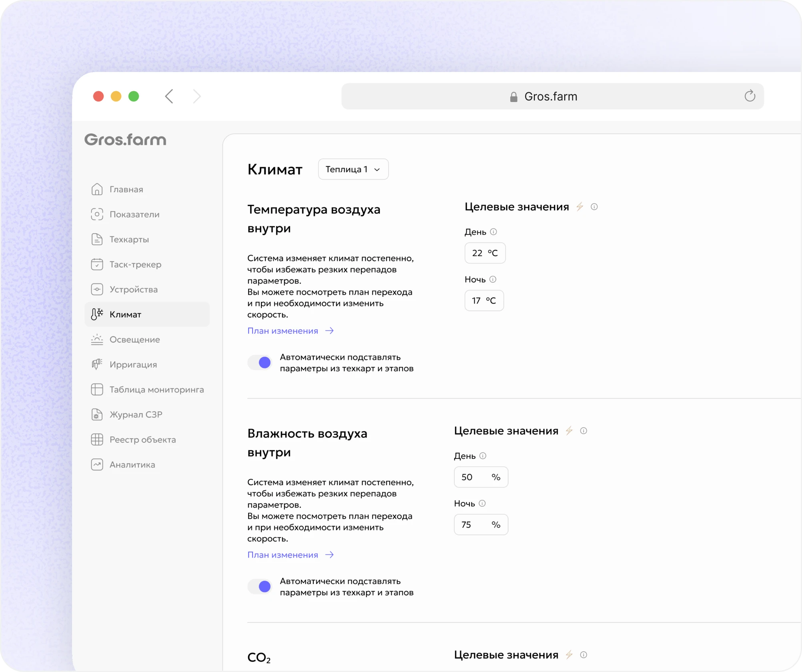The height and width of the screenshot is (672, 802).
Task: Click the Таблица мониторинга table icon
Action: coord(97,390)
